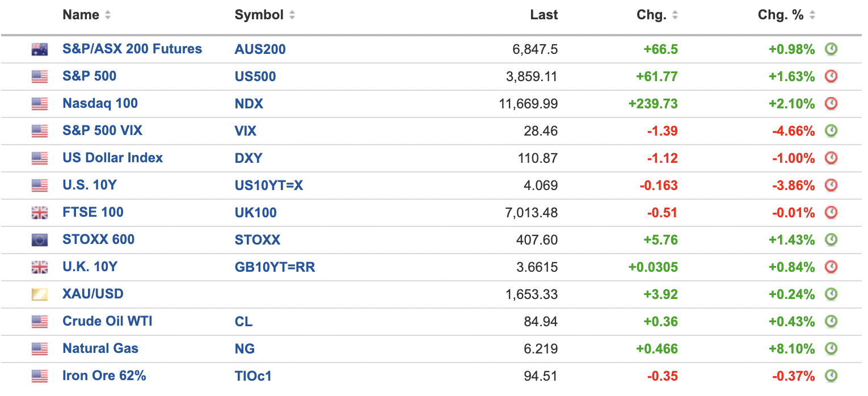The height and width of the screenshot is (396, 868).
Task: Open the U.S. 10Y link
Action: pos(89,186)
